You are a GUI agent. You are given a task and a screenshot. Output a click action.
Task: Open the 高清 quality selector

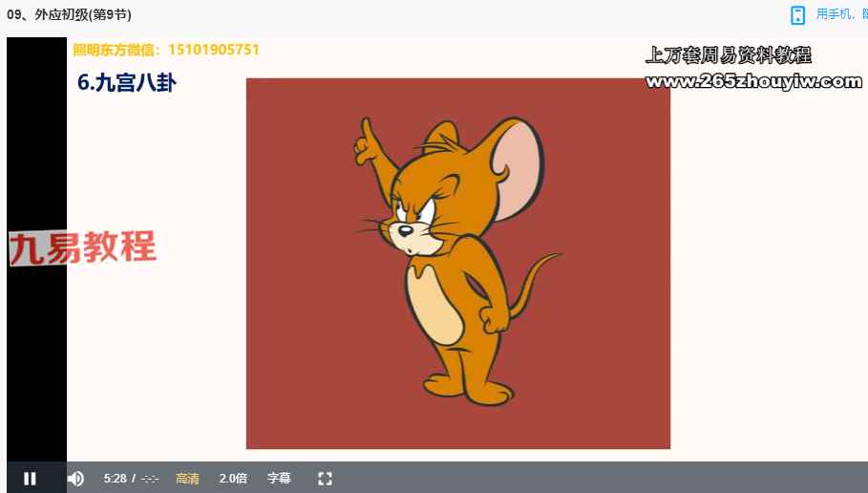(187, 479)
